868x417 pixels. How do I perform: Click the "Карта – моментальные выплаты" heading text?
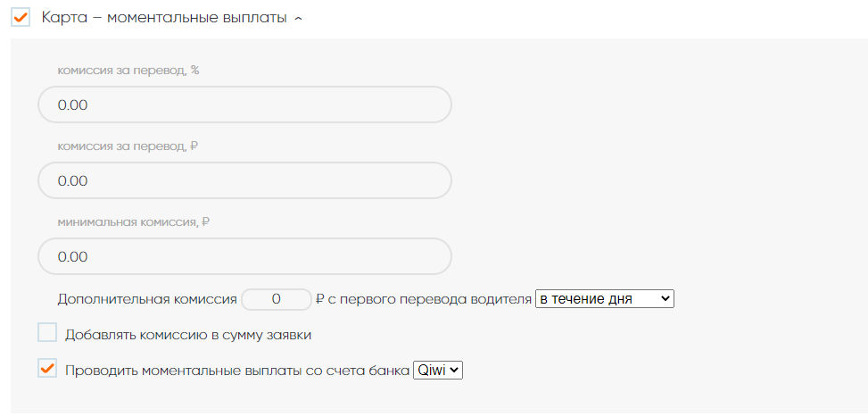tap(163, 18)
